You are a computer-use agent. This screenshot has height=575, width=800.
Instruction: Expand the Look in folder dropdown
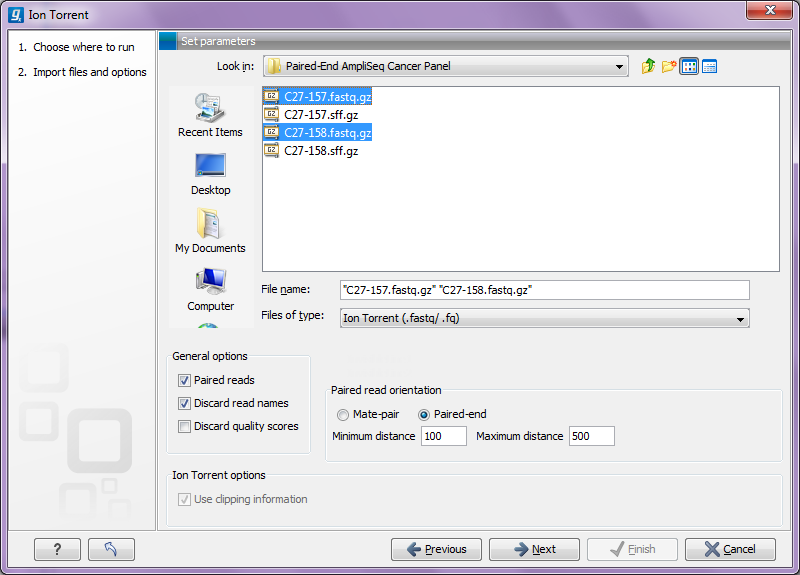[619, 67]
